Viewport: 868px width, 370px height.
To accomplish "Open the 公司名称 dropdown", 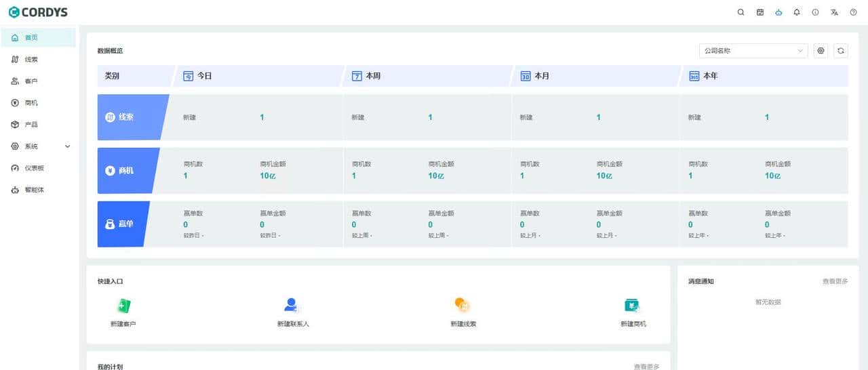I will pos(753,51).
